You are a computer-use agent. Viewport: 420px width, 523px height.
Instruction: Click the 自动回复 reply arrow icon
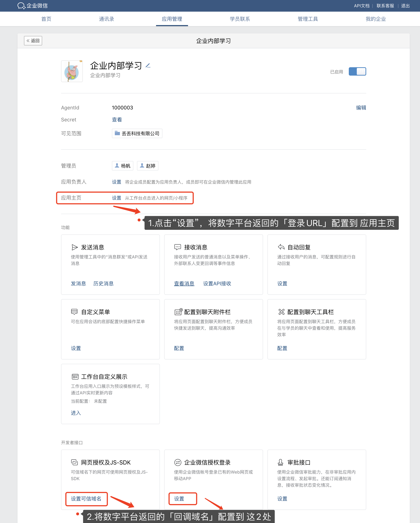pos(281,247)
